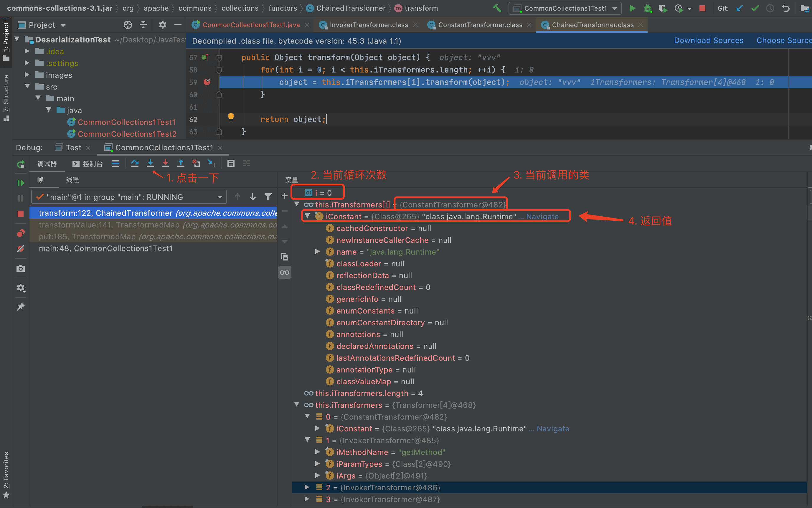Open the main thread RUNNING dropdown
The width and height of the screenshot is (812, 508).
click(x=129, y=197)
